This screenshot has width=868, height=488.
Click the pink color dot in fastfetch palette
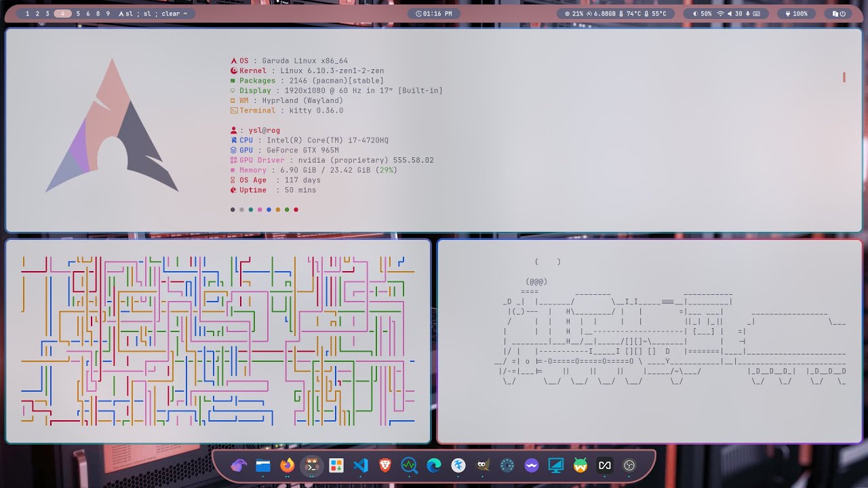click(x=260, y=209)
